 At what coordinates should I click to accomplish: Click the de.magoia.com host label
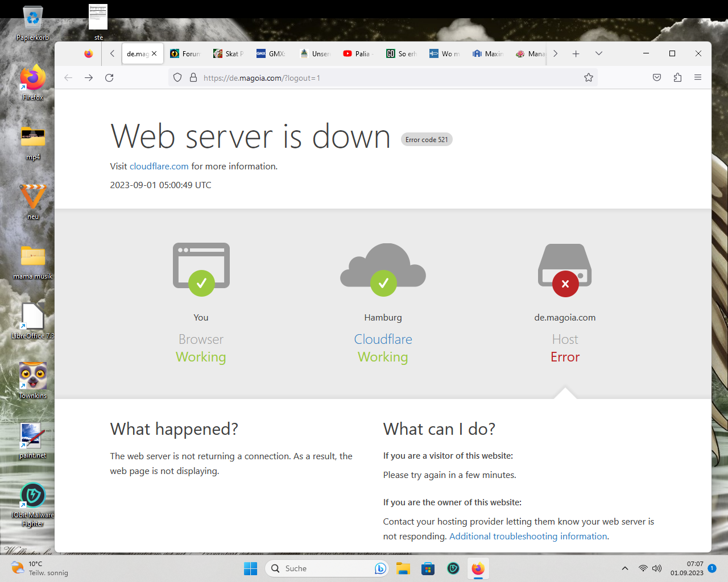[565, 318]
